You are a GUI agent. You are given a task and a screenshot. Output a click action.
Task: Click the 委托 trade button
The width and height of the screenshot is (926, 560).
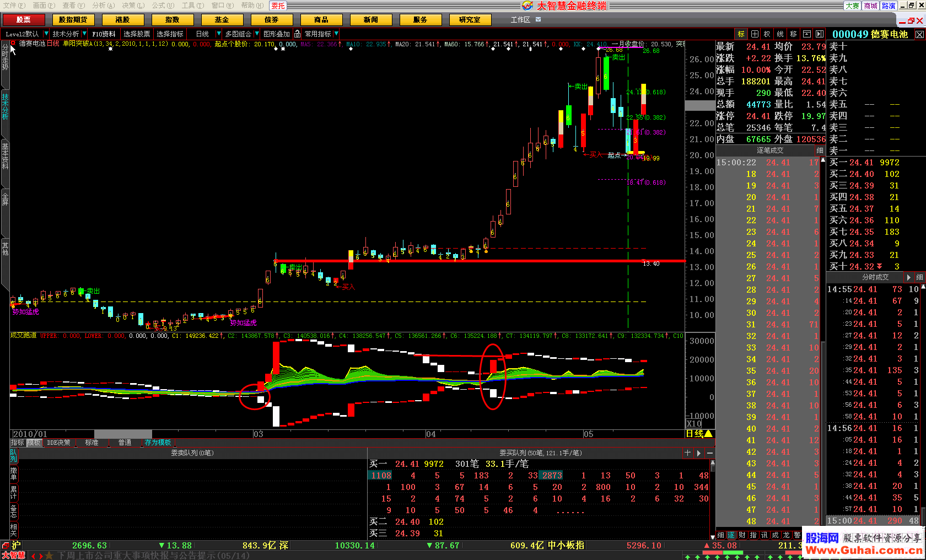tap(278, 6)
